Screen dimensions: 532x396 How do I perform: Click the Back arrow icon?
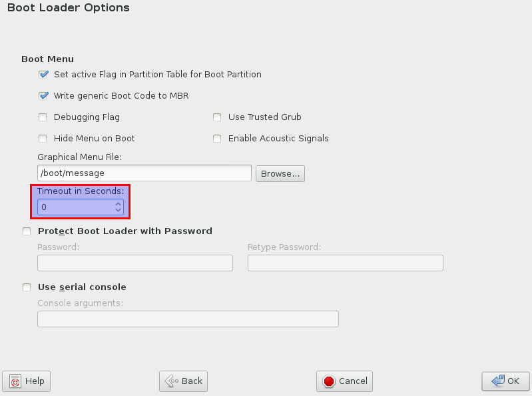(170, 381)
